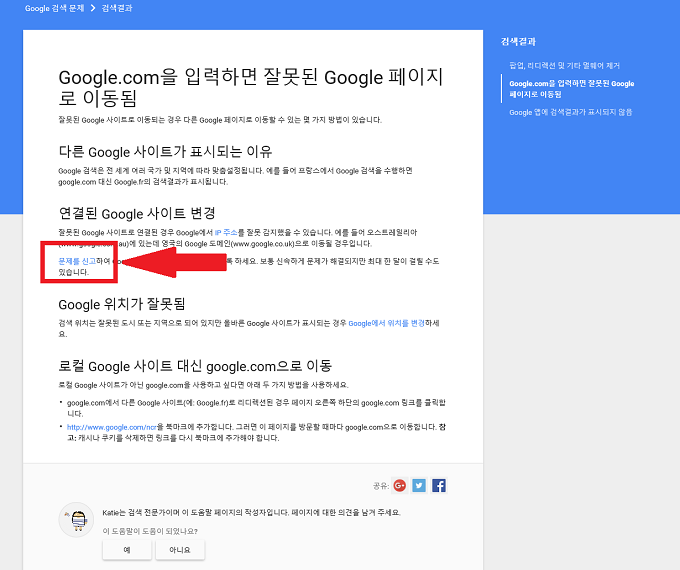Image resolution: width=680 pixels, height=570 pixels.
Task: Open the http://www.google.com/ncr link
Action: [x=111, y=427]
